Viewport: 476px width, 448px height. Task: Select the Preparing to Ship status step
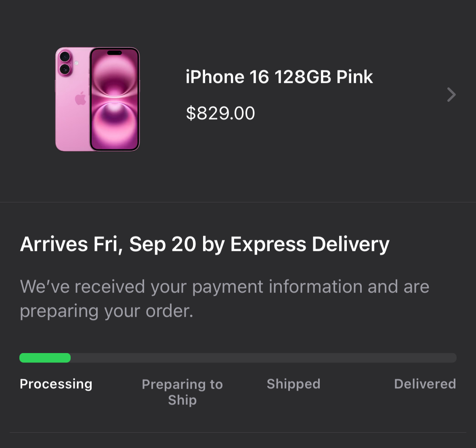tap(182, 392)
